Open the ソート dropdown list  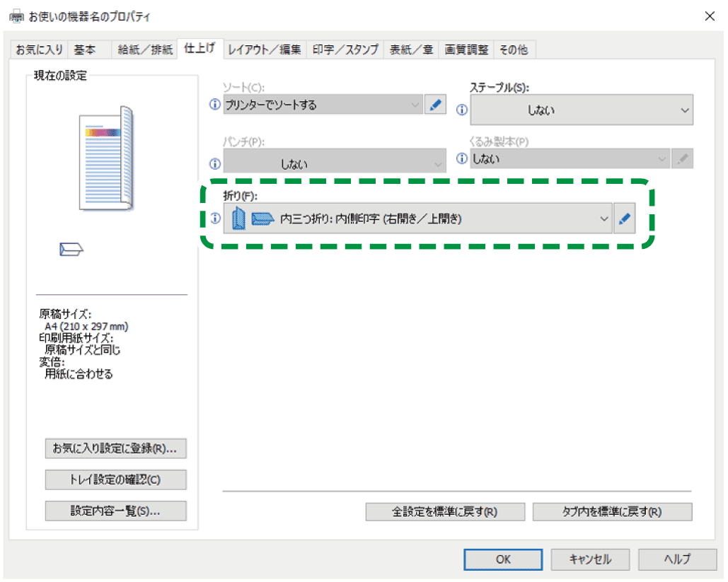coord(323,105)
